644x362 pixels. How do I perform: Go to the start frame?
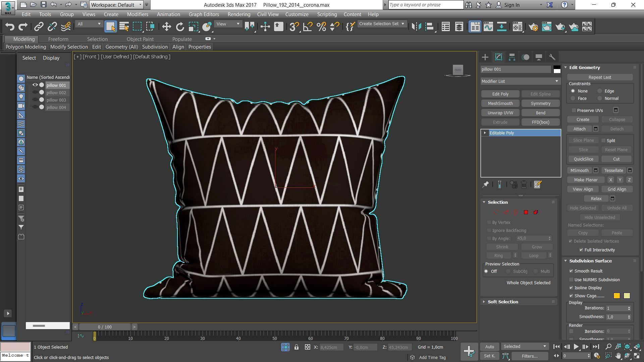pos(556,347)
